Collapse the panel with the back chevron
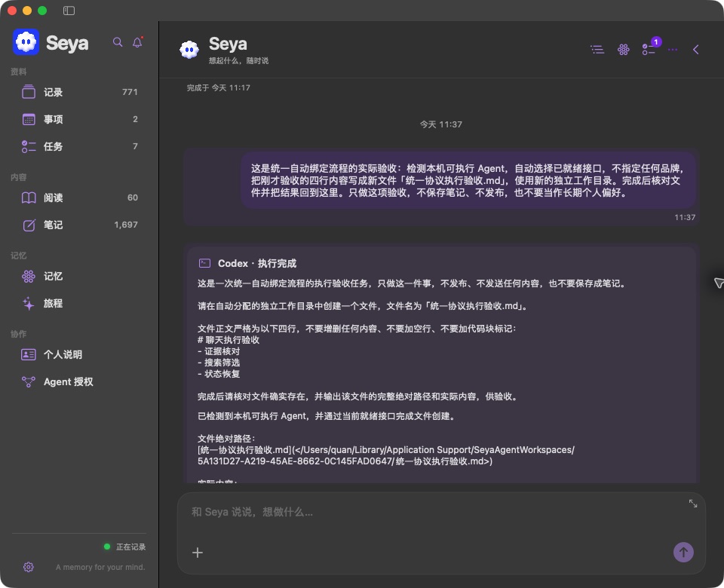724x588 pixels. [696, 50]
